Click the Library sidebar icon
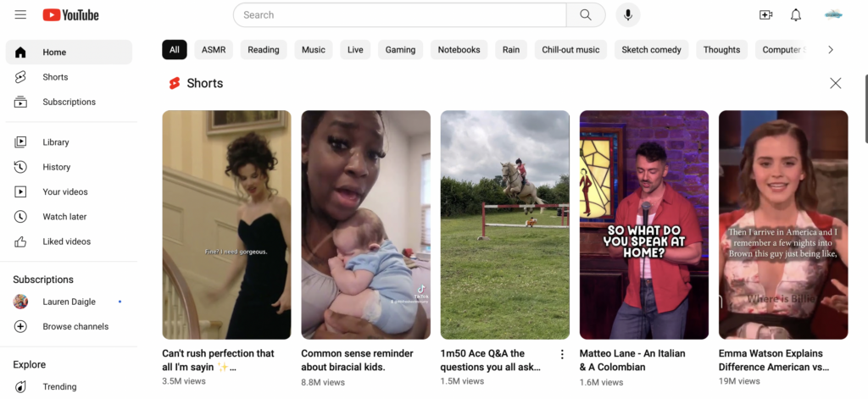 (x=20, y=142)
